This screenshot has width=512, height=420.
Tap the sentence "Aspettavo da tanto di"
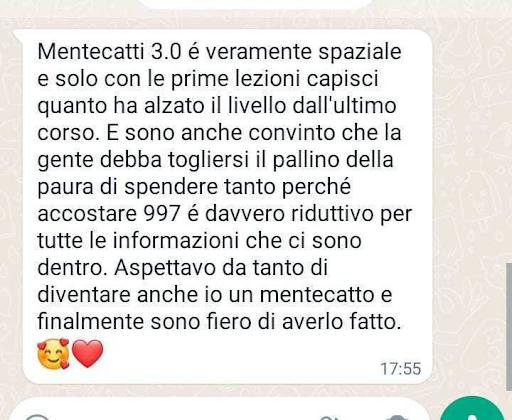(221, 268)
